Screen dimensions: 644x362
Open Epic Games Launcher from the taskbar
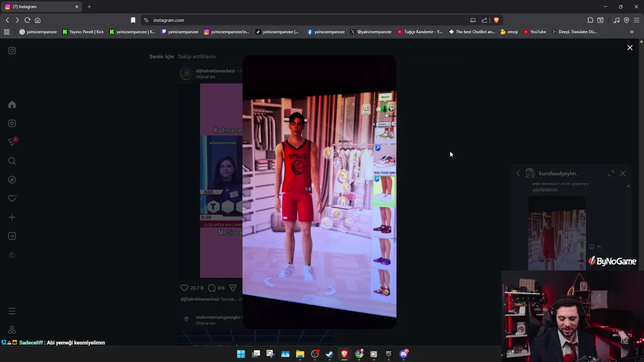tap(388, 354)
